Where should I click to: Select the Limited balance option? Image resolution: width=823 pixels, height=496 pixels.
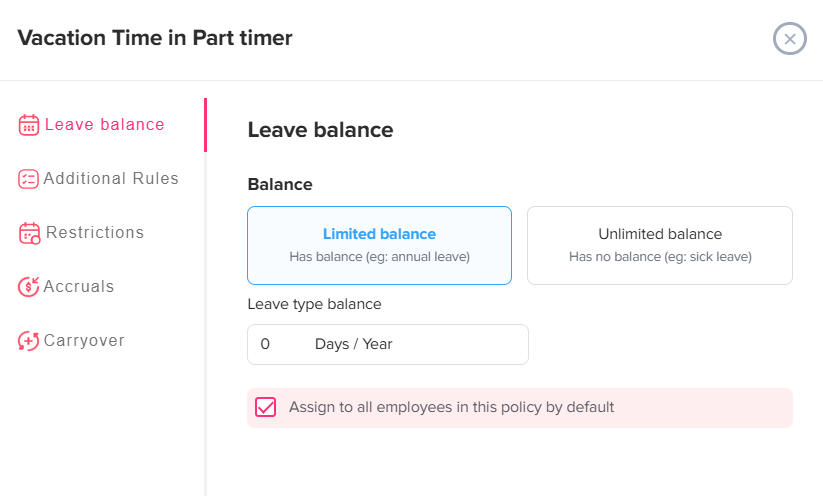point(379,245)
